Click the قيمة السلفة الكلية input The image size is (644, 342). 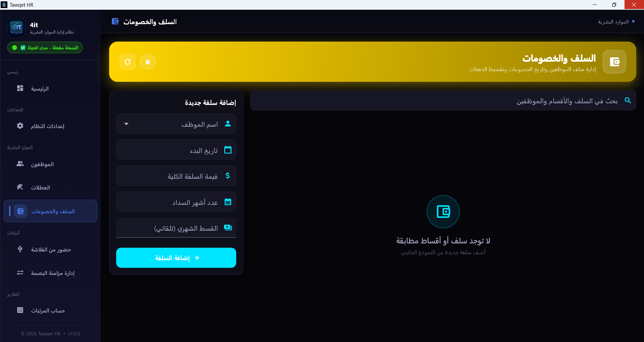pos(176,176)
